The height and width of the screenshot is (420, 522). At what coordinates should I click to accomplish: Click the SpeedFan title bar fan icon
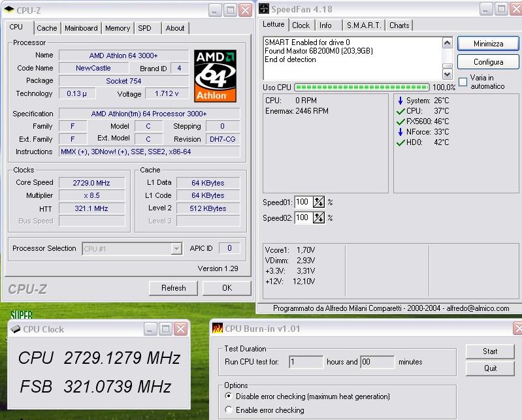click(x=264, y=8)
